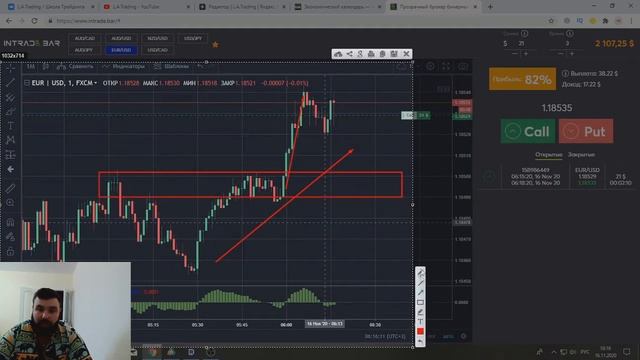Copy screenshot to clipboard icon
Image resolution: width=640 pixels, height=360 pixels.
[382, 54]
